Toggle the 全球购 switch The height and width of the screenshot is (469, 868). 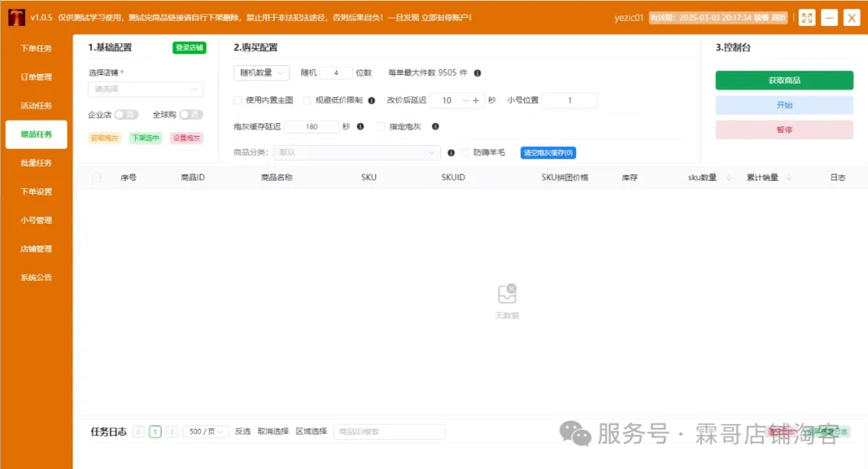pyautogui.click(x=191, y=115)
